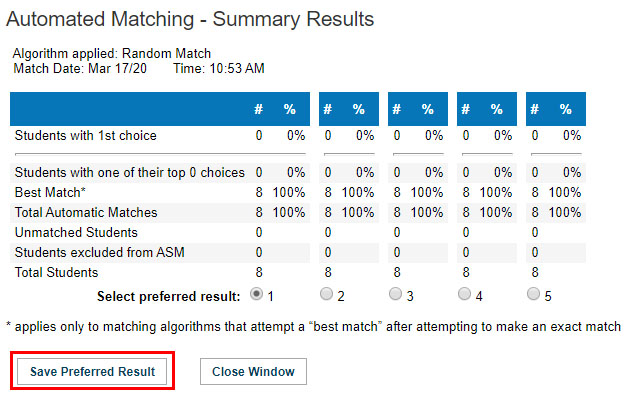
Task: Click the Match Date Mar 17/20 text
Action: 80,68
